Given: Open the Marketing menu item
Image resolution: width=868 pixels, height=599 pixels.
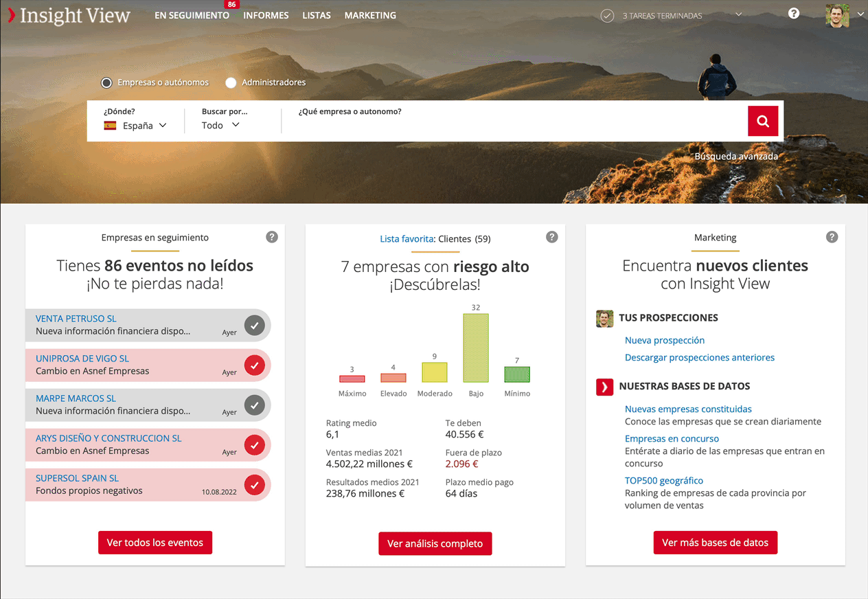Looking at the screenshot, I should (x=370, y=15).
